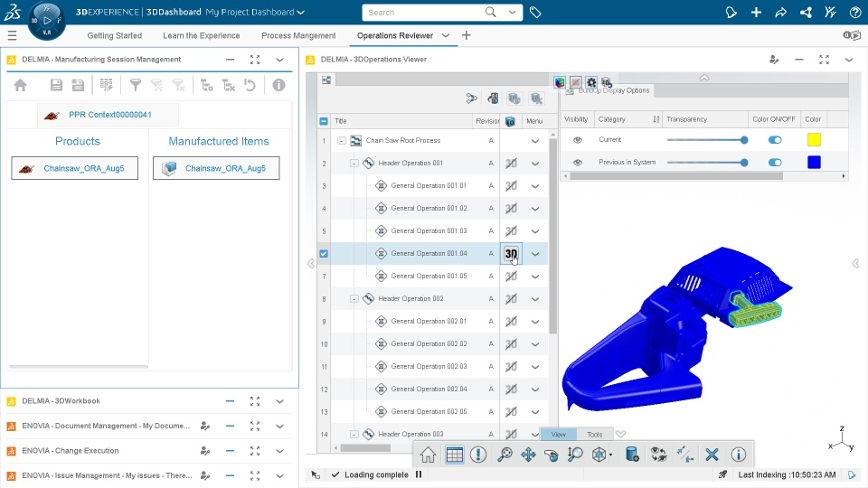Viewport: 868px width, 488px height.
Task: Click the blue color swatch for Previous in System
Action: pos(814,163)
